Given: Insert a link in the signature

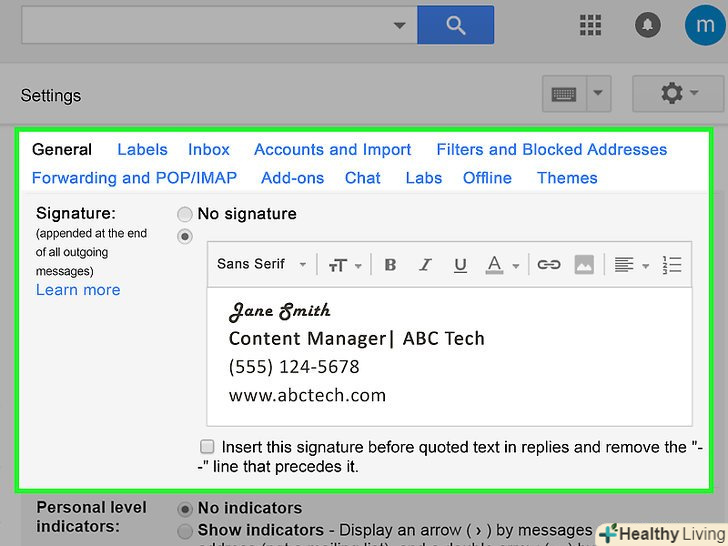Looking at the screenshot, I should point(548,265).
